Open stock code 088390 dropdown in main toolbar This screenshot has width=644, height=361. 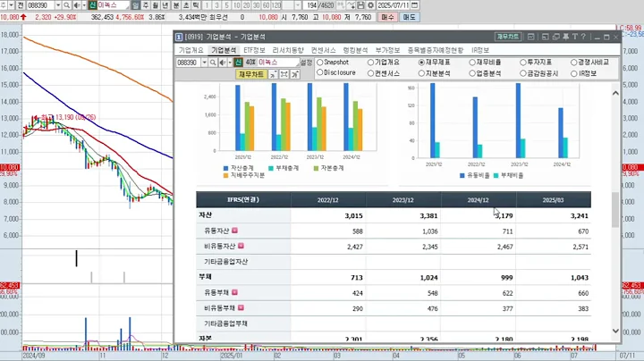pyautogui.click(x=58, y=5)
